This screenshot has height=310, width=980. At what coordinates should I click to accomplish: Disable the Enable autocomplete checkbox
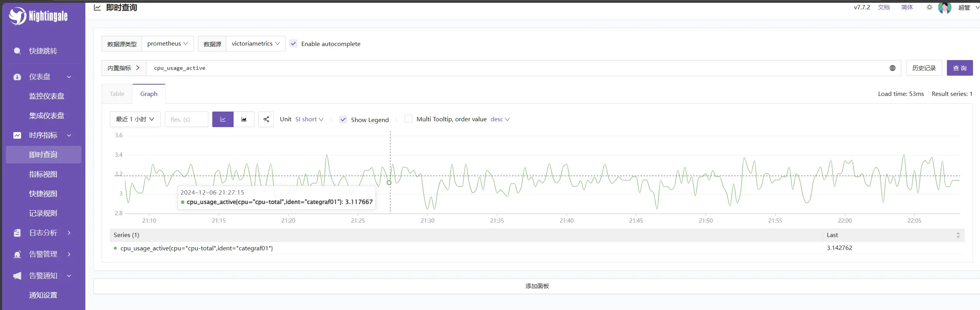294,44
